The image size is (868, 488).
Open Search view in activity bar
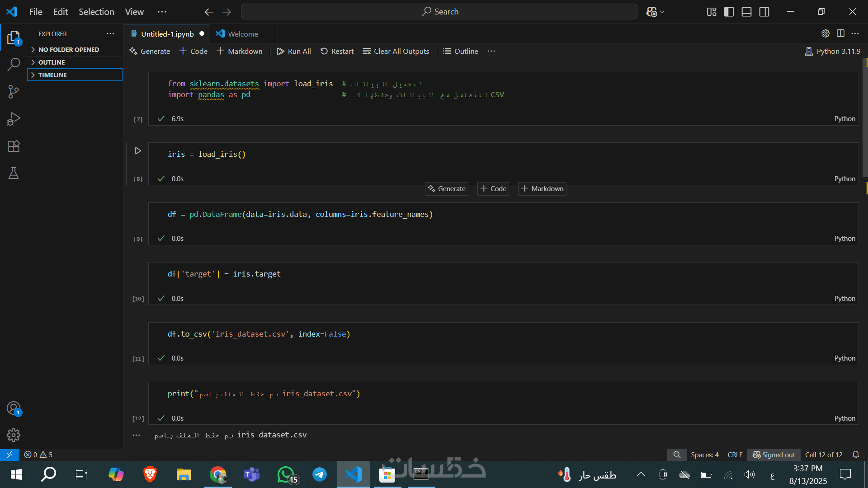click(14, 65)
